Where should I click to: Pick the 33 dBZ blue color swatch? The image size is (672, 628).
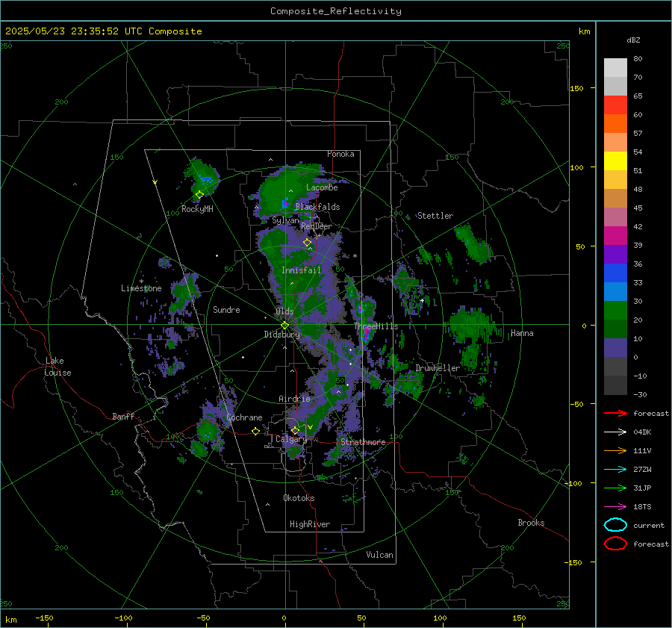(x=615, y=273)
